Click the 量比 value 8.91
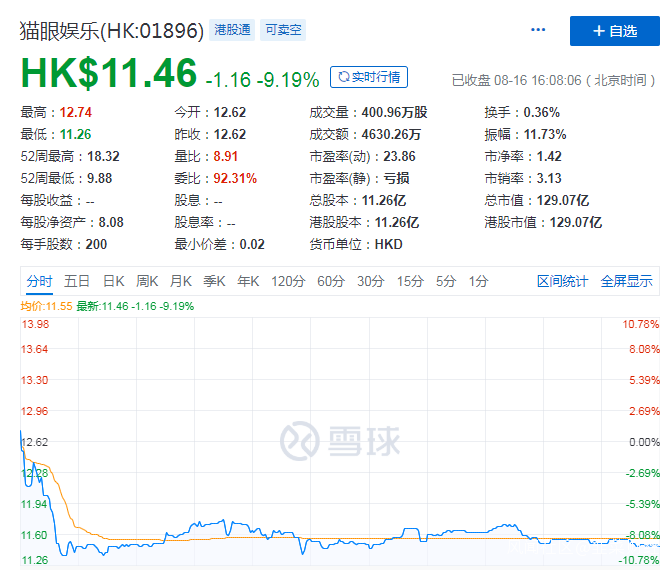 [225, 156]
